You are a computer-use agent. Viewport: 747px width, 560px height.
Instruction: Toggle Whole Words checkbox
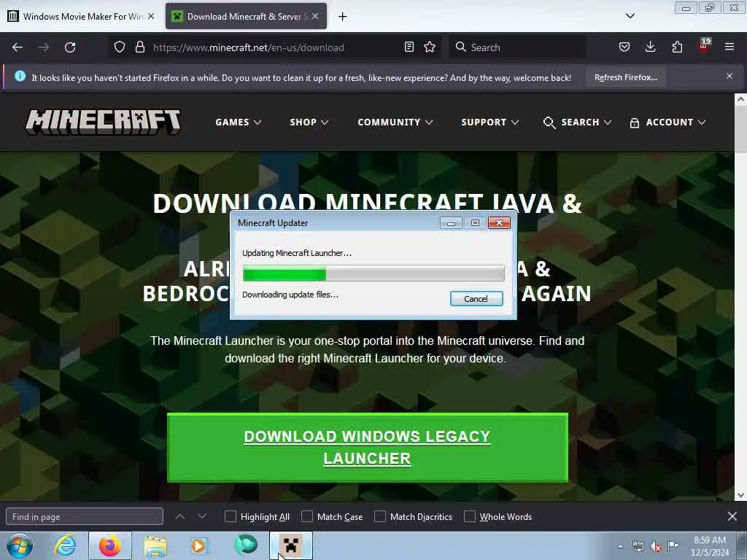pyautogui.click(x=470, y=516)
